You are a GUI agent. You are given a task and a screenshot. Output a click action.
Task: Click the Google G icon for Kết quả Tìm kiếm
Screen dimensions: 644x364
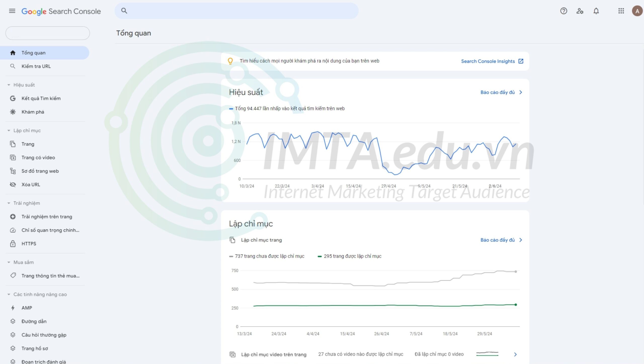click(13, 98)
